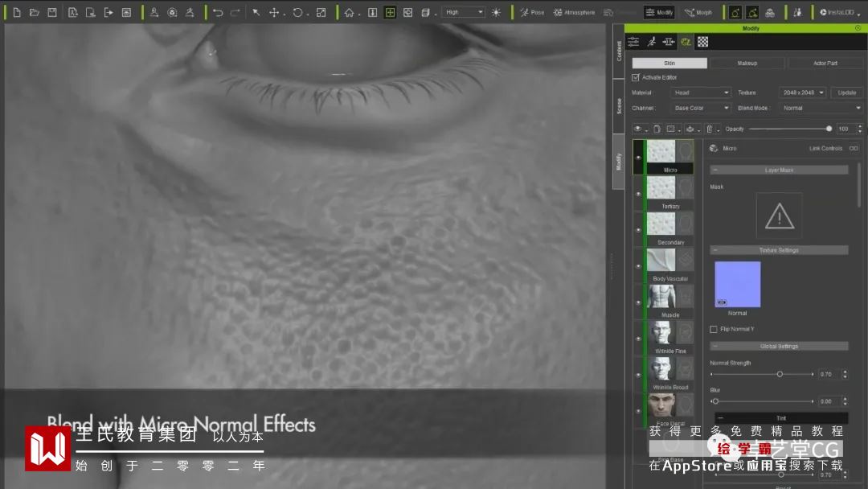Open the Pose tool

(532, 12)
